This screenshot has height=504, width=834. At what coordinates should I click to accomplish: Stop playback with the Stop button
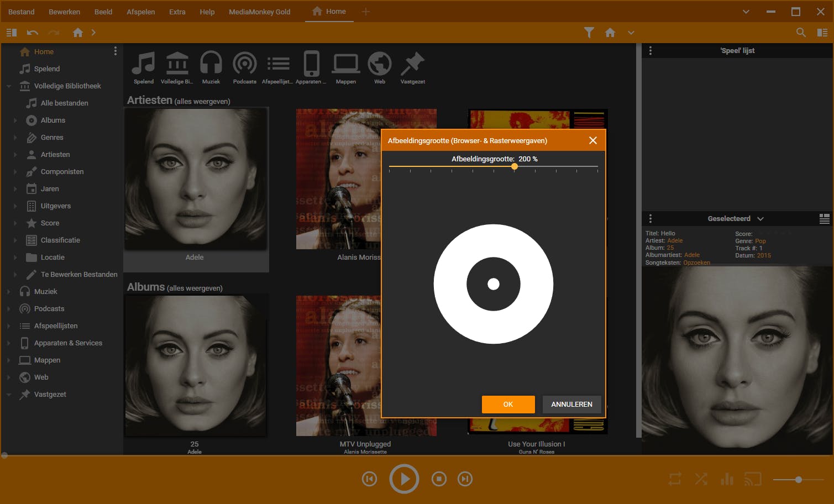click(x=439, y=479)
